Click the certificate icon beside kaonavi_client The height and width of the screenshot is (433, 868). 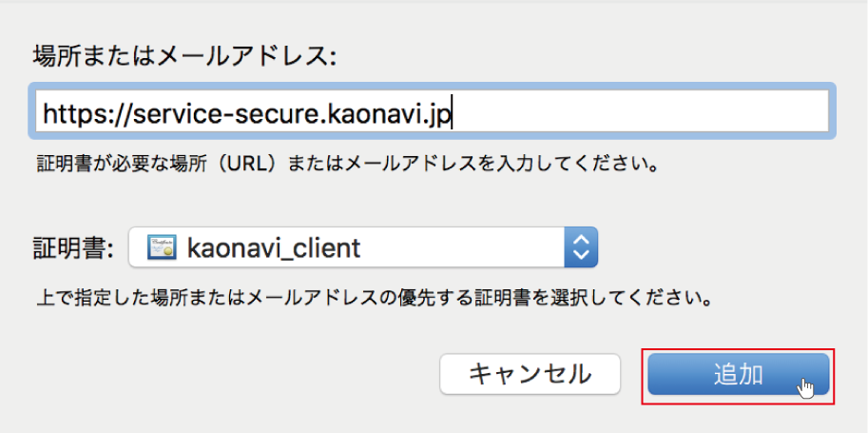[162, 247]
